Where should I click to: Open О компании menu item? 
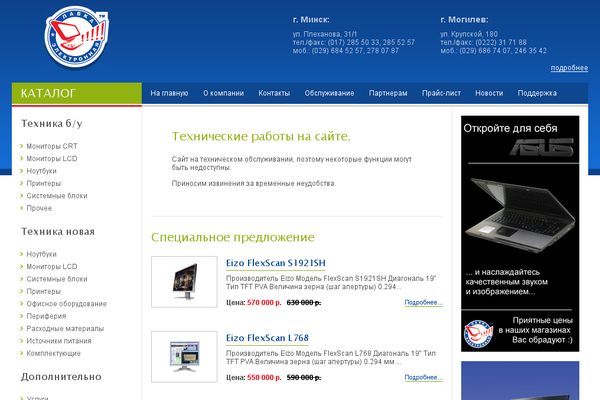point(223,93)
